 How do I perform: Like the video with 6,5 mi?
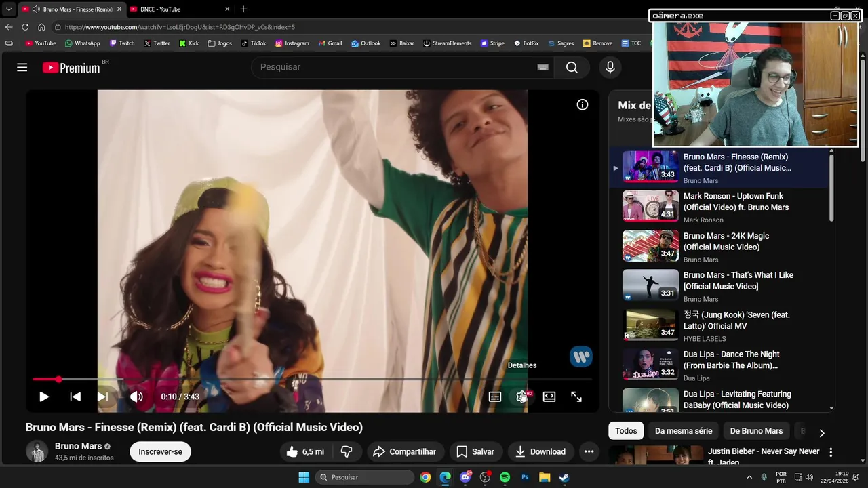(305, 451)
